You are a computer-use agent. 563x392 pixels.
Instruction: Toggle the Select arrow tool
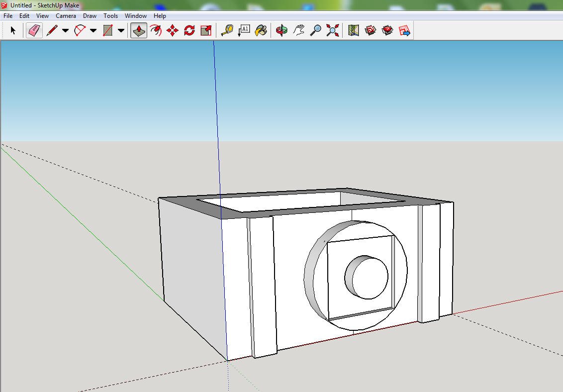[x=13, y=30]
